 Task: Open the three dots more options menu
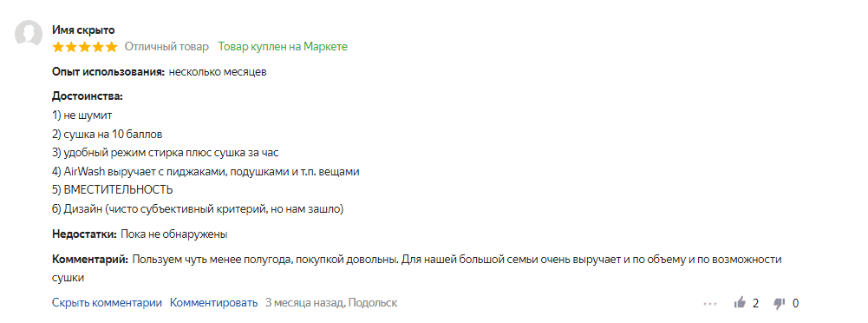(x=710, y=304)
